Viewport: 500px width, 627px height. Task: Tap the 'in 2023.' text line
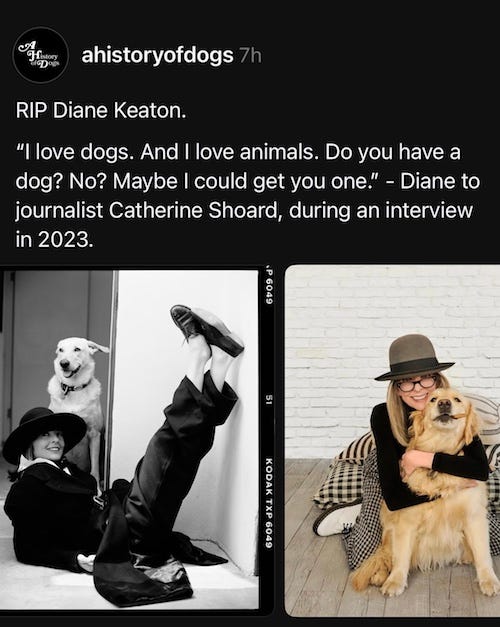54,240
